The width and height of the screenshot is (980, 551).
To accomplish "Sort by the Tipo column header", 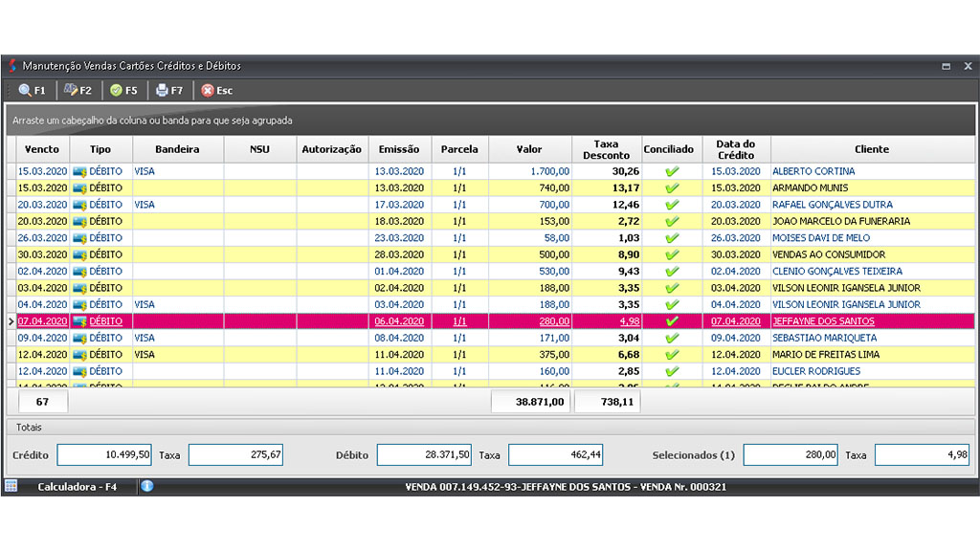I will coord(100,149).
